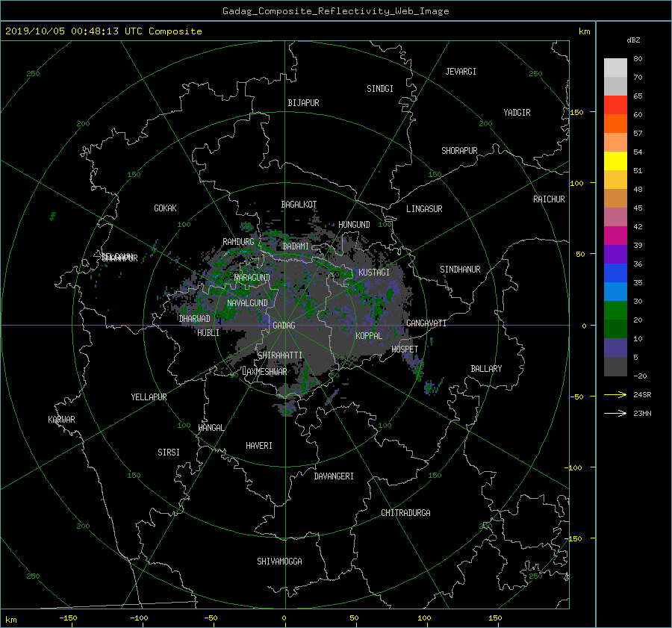The image size is (672, 628).
Task: Click the HUBLI city label
Action: coord(208,333)
